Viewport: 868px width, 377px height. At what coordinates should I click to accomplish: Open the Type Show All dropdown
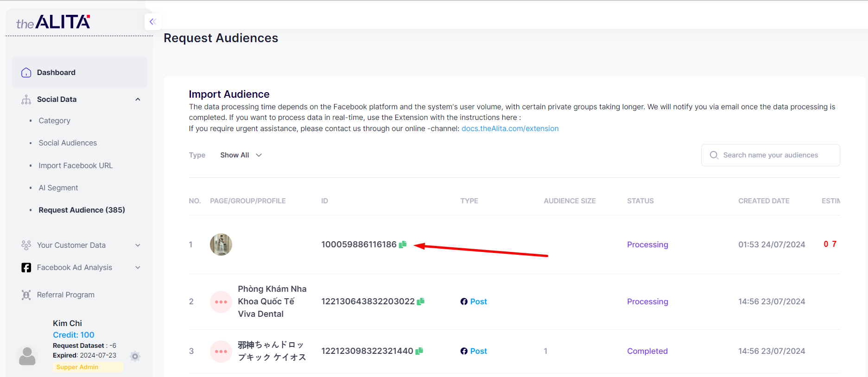(241, 155)
